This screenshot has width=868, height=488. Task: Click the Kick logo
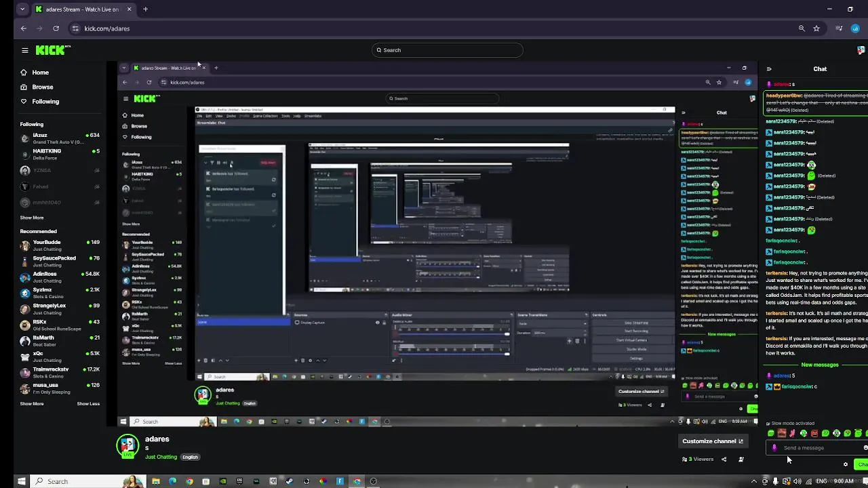[x=53, y=50]
